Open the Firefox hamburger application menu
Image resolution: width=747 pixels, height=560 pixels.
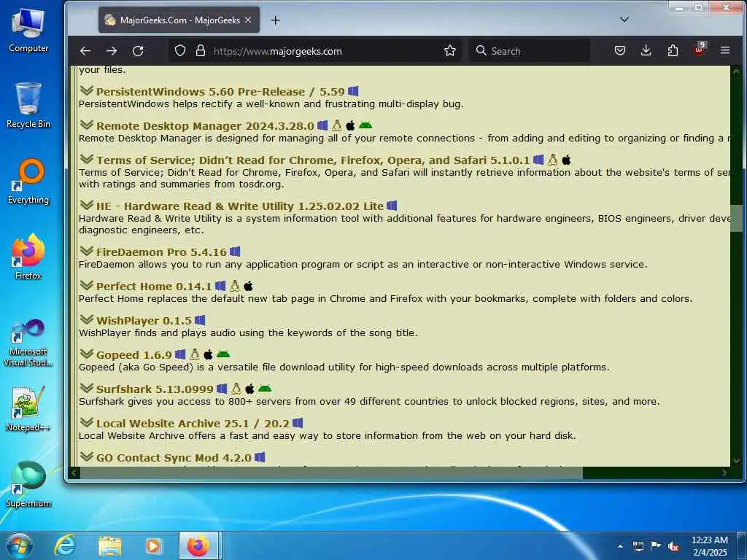pyautogui.click(x=725, y=50)
